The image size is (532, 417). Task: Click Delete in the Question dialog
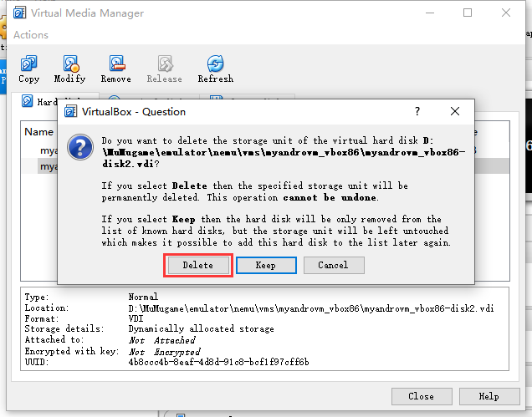click(x=198, y=265)
